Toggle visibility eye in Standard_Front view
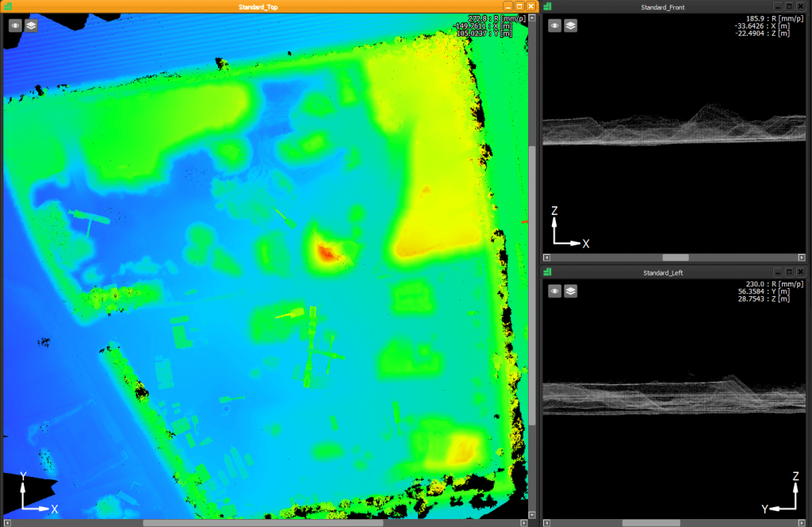This screenshot has width=812, height=527. (x=555, y=25)
